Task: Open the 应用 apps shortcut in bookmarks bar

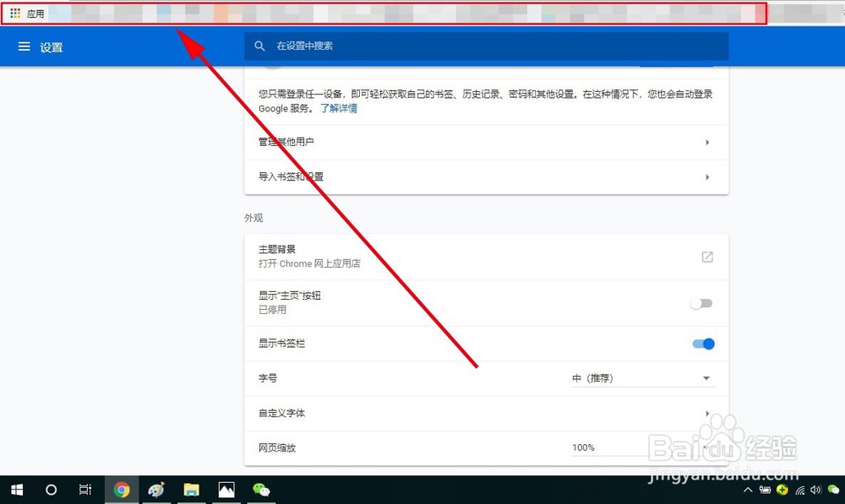Action: pyautogui.click(x=28, y=14)
